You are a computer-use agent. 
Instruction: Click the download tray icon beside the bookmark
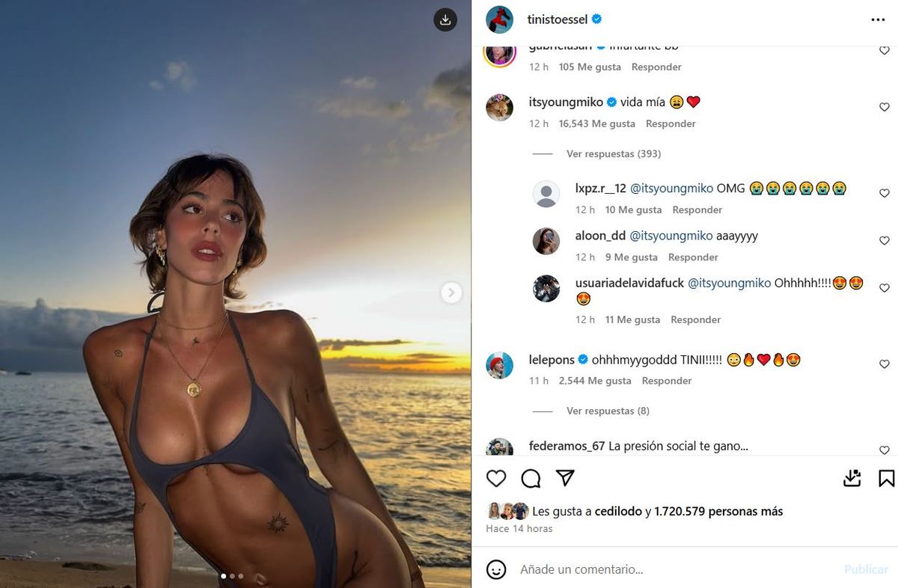click(852, 478)
